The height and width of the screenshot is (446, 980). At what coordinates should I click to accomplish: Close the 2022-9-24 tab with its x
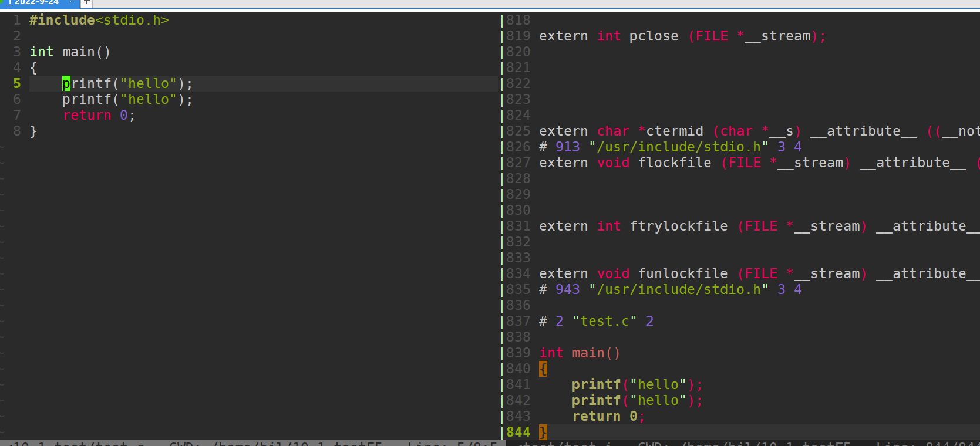(x=72, y=2)
